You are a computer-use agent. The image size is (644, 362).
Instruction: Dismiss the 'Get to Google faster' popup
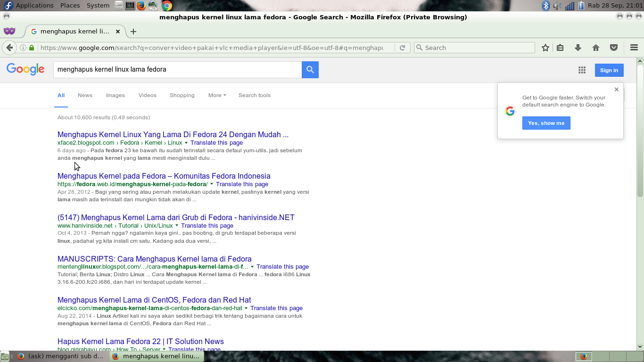click(x=616, y=90)
